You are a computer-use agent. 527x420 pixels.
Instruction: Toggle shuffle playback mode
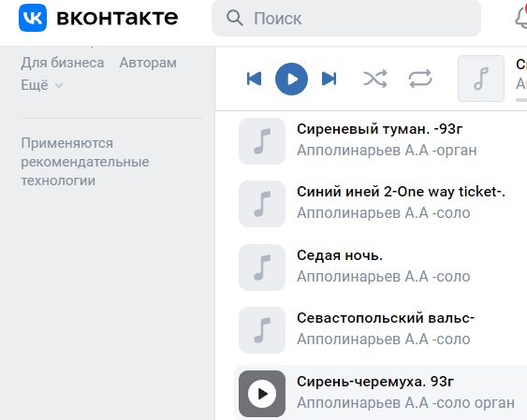[x=375, y=79]
